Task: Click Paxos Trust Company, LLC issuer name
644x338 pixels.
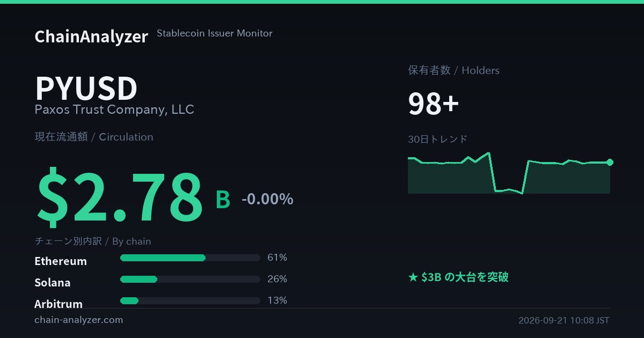Action: click(114, 110)
